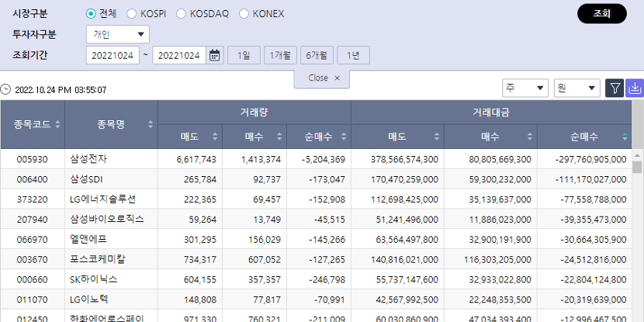Open the calendar date picker icon
644x322 pixels.
click(215, 55)
